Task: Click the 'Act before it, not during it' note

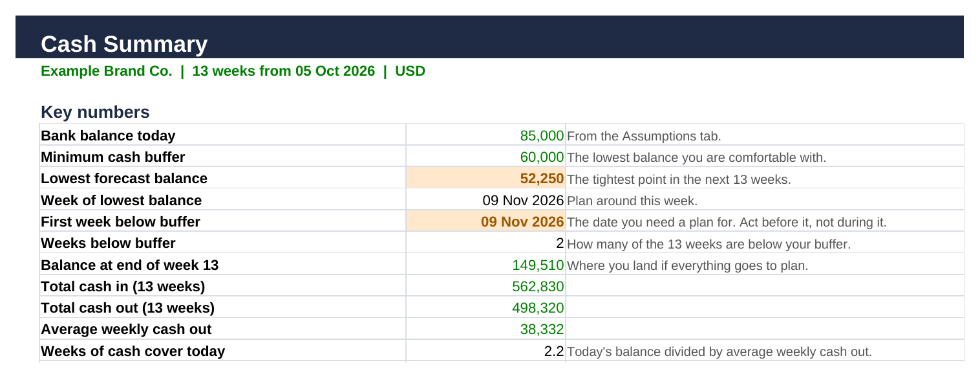Action: (x=727, y=223)
